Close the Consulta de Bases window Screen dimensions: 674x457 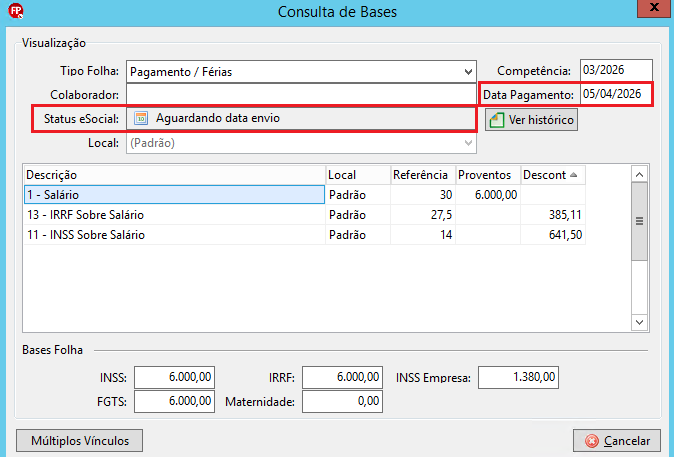[x=654, y=8]
